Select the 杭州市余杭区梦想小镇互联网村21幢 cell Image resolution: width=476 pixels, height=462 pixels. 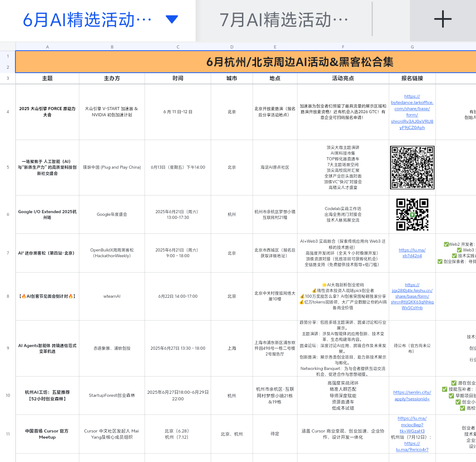pyautogui.click(x=275, y=214)
